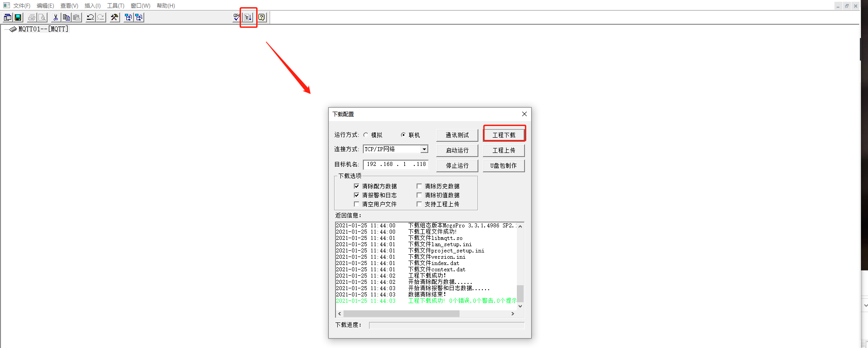Image resolution: width=868 pixels, height=348 pixels.
Task: Click the help question mark icon
Action: coord(262,17)
